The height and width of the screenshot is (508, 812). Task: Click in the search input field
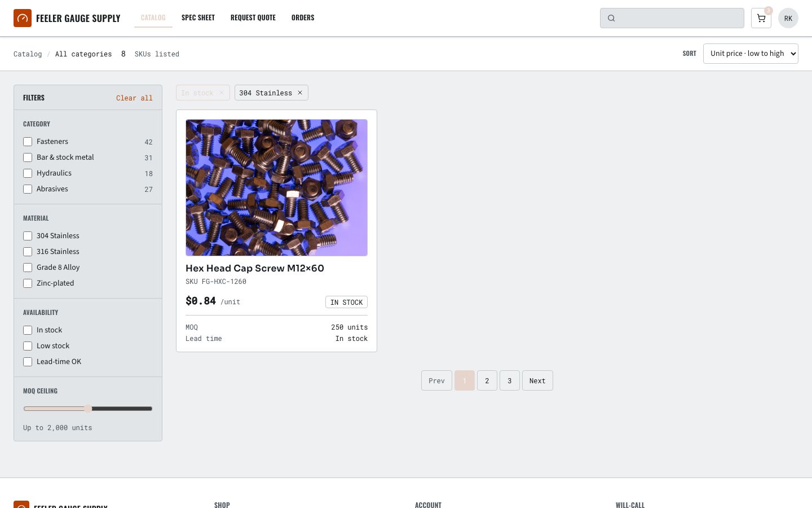pos(672,18)
